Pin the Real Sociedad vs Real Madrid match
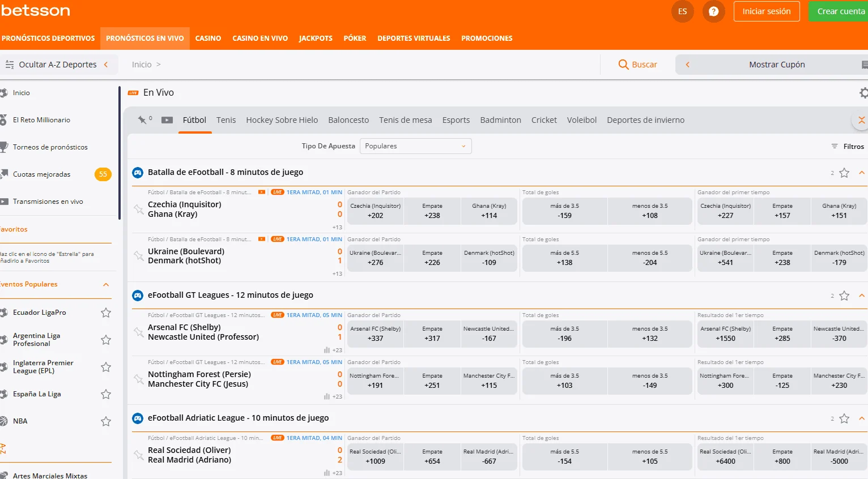The width and height of the screenshot is (868, 479). point(138,455)
